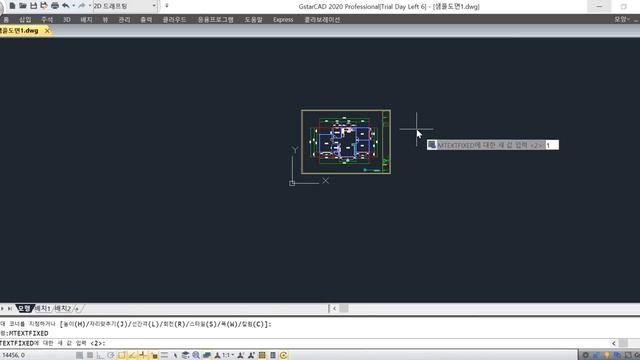Screen dimensions: 640x360
Task: Toggle object snap in the status bar
Action: pyautogui.click(x=122, y=355)
